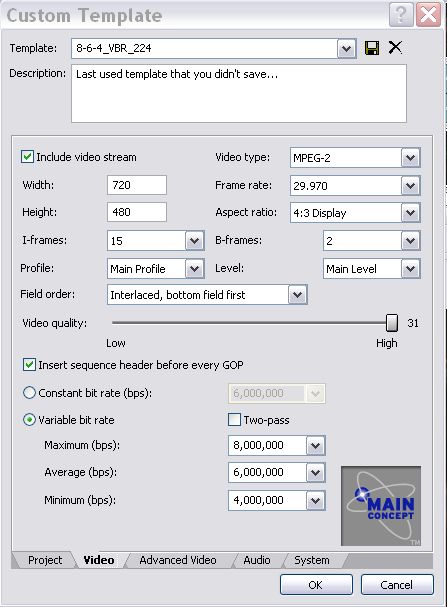Delete template using the X icon
Viewport: 447px width, 607px height.
(x=395, y=48)
